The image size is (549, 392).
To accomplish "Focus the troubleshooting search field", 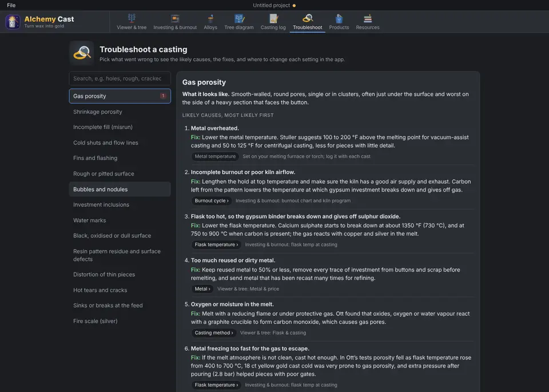I will tap(120, 78).
